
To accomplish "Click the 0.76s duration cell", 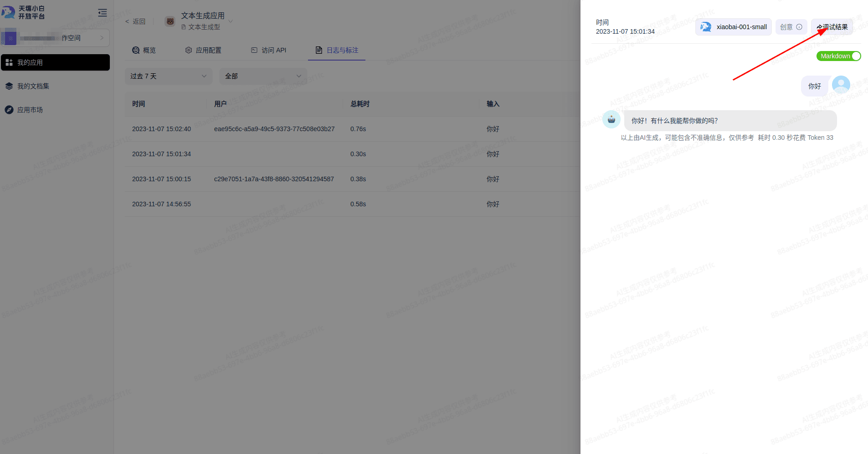I will pos(358,129).
